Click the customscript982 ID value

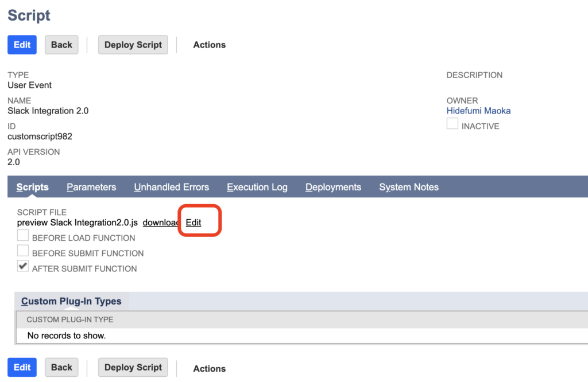[40, 137]
